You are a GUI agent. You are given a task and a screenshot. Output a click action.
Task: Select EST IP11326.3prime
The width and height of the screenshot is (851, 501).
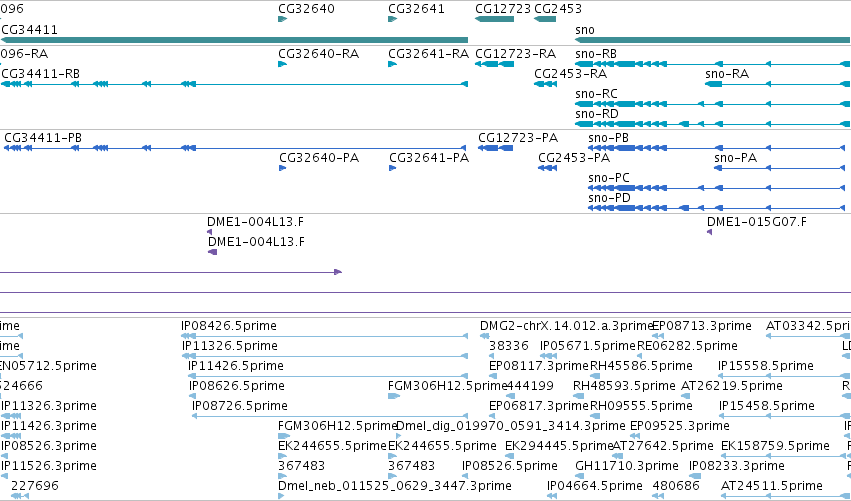[x=49, y=406]
